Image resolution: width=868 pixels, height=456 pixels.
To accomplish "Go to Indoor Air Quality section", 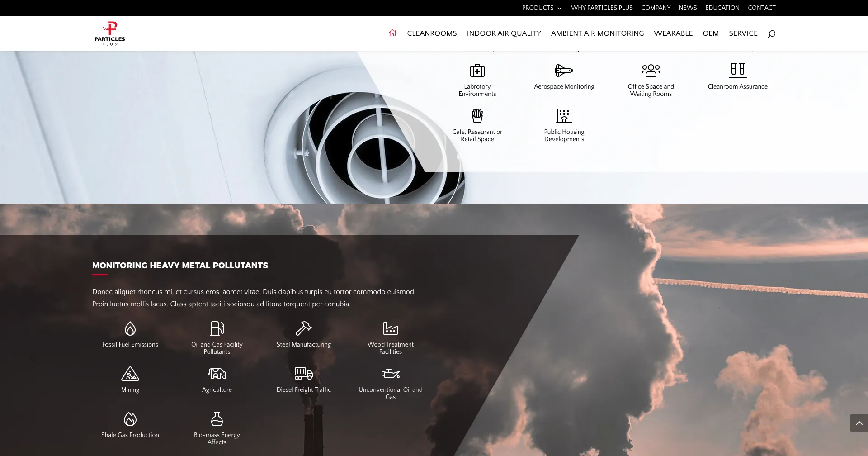I will 504,33.
